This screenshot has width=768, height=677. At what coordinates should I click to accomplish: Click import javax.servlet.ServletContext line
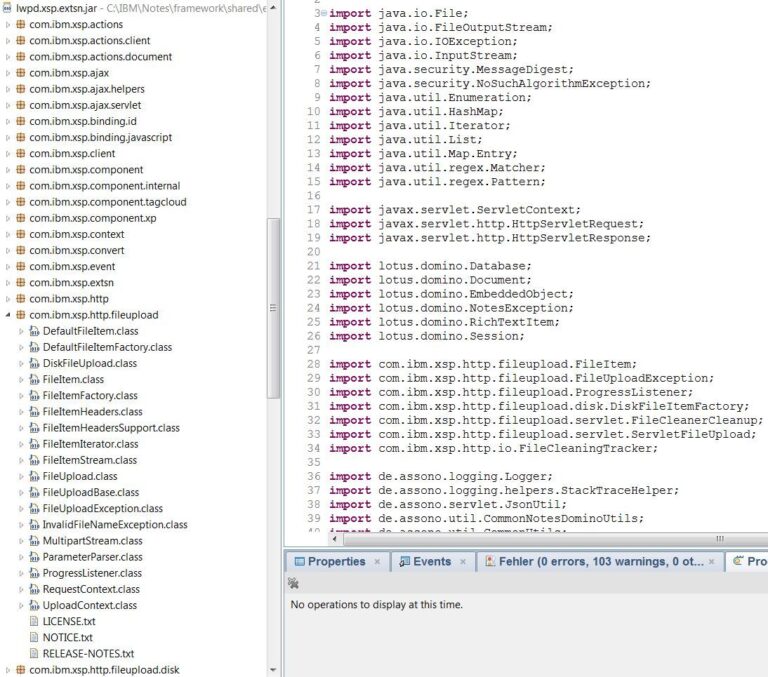tap(455, 210)
